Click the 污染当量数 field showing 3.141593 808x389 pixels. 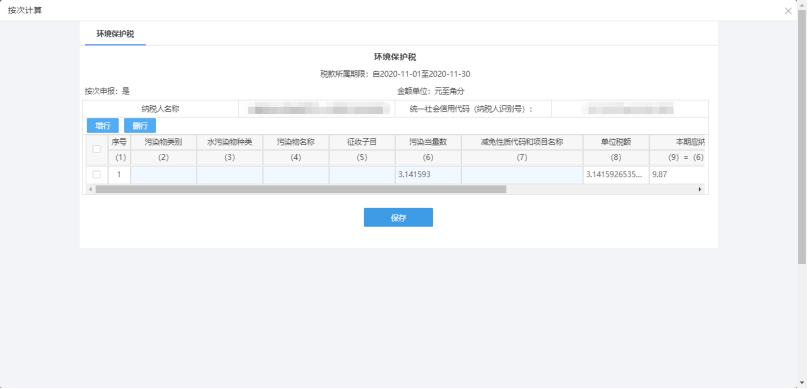point(428,175)
